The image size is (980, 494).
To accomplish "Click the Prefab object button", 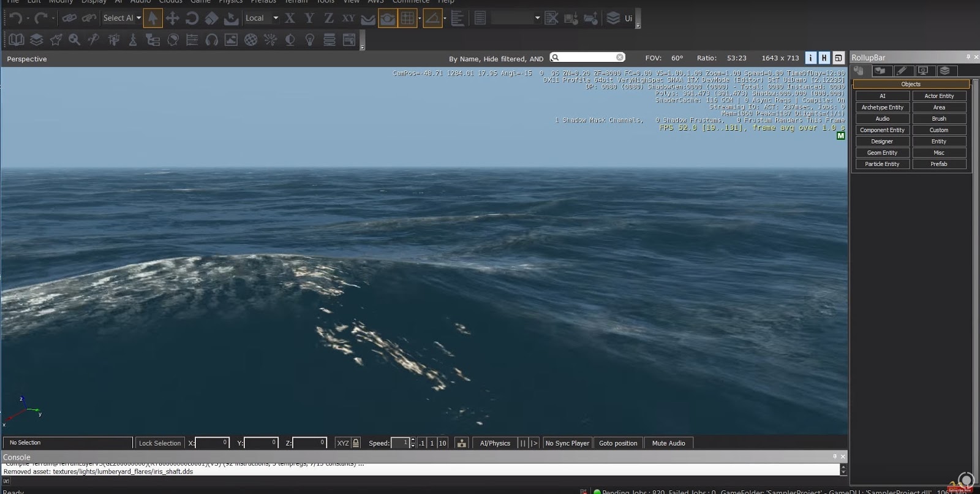I will pyautogui.click(x=939, y=164).
